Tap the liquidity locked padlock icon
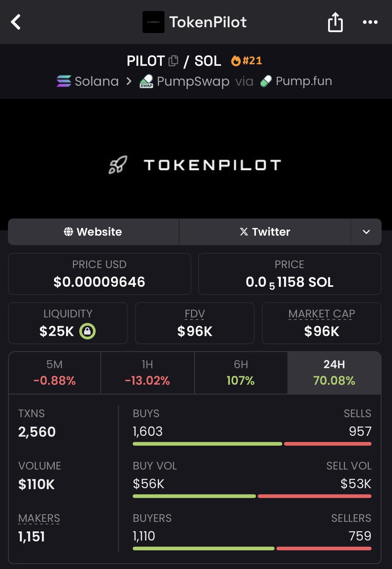 click(x=87, y=331)
